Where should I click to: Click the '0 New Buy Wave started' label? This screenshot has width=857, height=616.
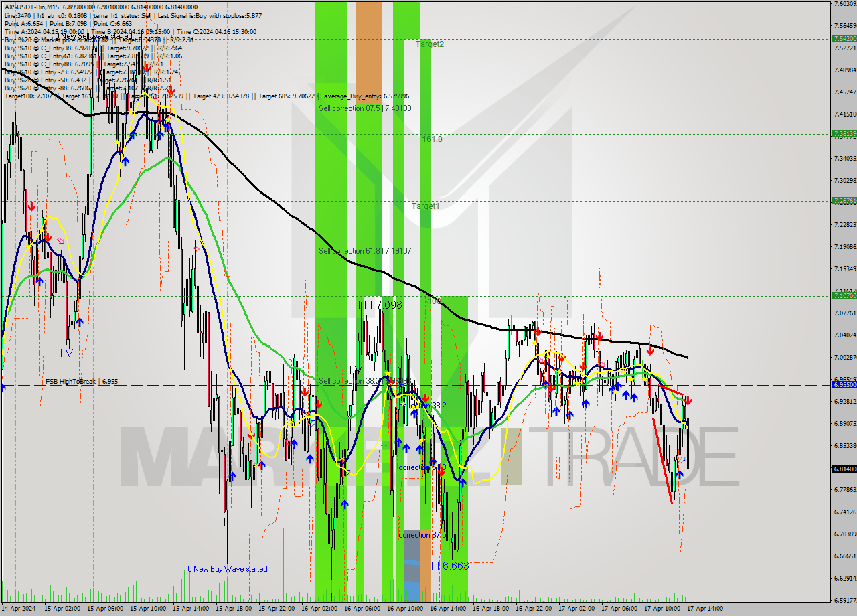(228, 569)
